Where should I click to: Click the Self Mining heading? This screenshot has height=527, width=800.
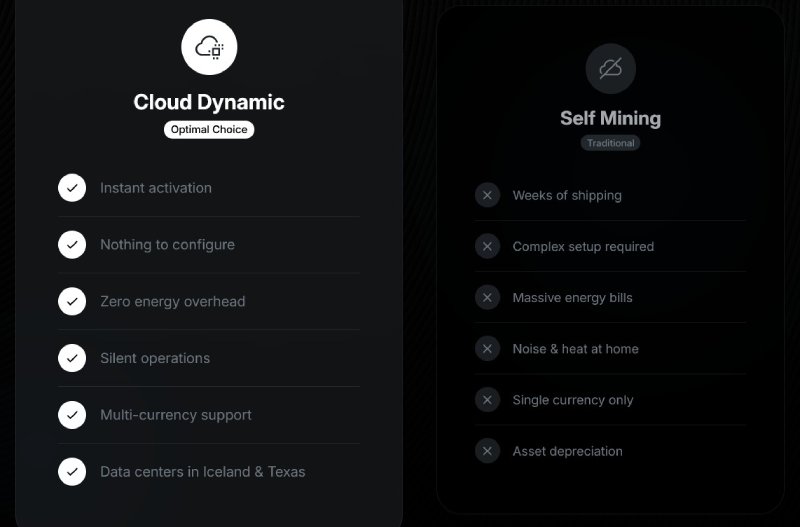(611, 118)
